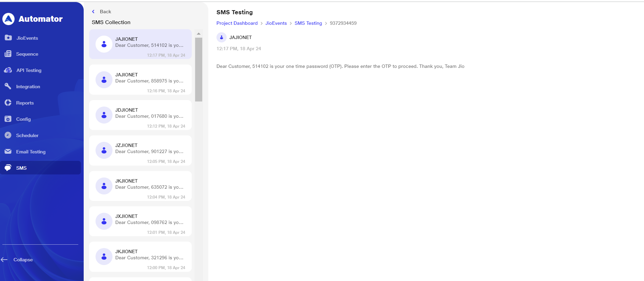Click avatar icon of the 514102 message

(x=104, y=44)
